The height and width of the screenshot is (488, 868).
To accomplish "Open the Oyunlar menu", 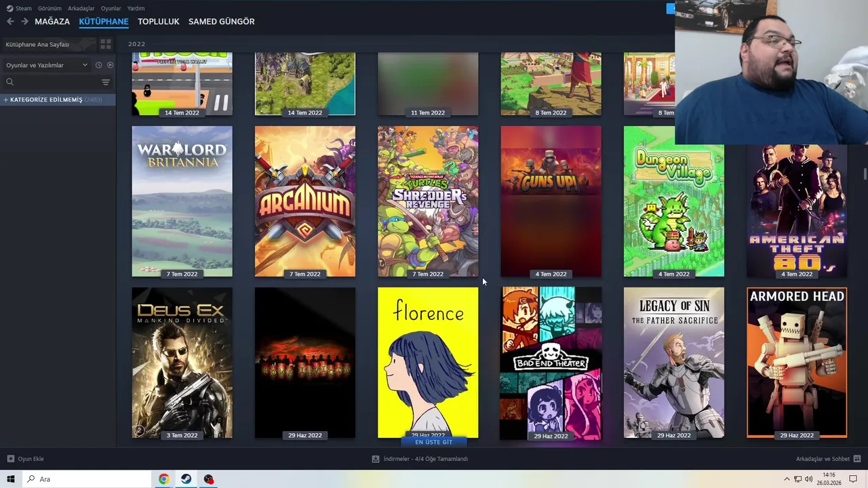I will (111, 8).
